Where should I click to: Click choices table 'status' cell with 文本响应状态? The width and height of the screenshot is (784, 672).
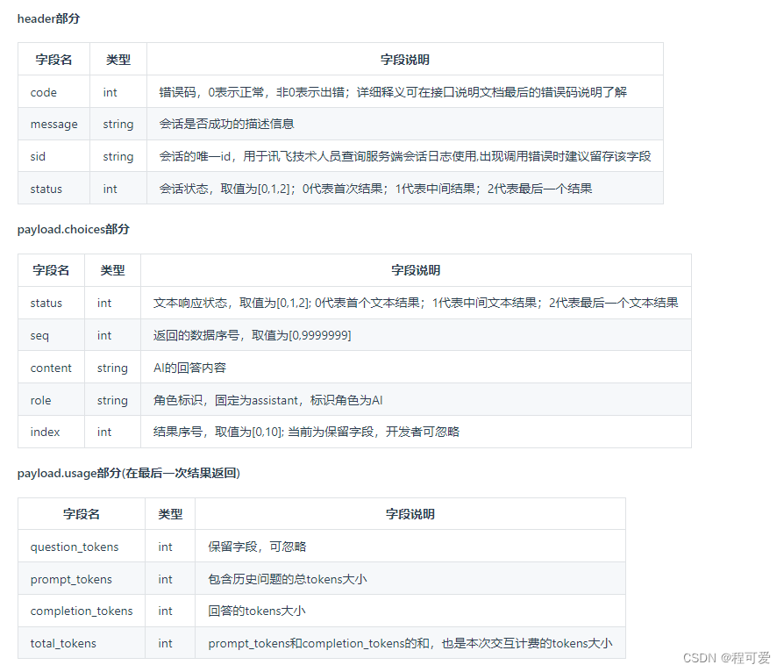[x=52, y=303]
